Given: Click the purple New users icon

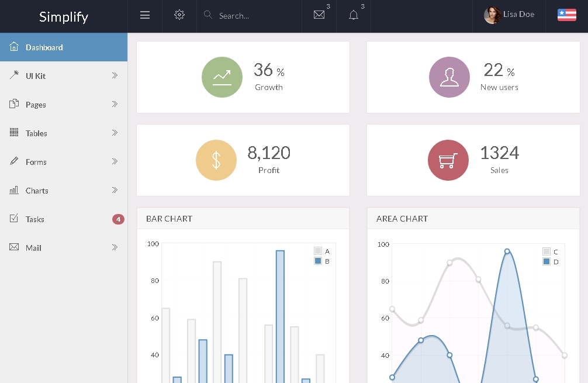Looking at the screenshot, I should 449,77.
